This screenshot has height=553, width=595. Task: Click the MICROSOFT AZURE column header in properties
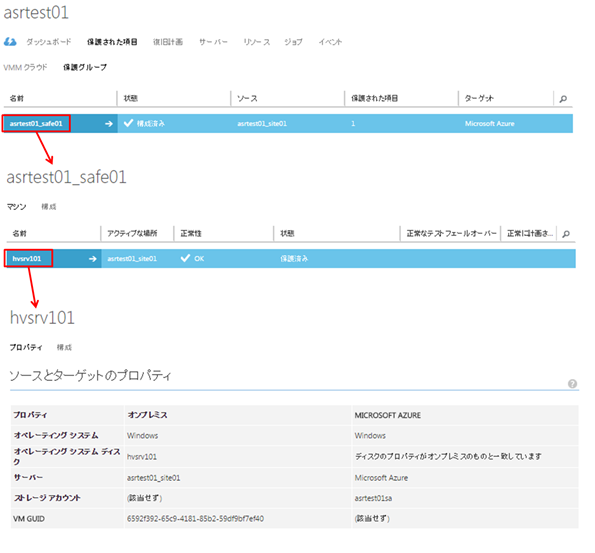tap(388, 416)
